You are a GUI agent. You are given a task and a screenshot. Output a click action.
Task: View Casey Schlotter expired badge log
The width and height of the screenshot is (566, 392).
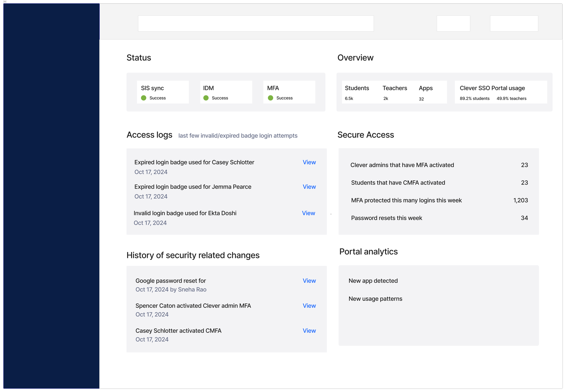click(x=309, y=162)
